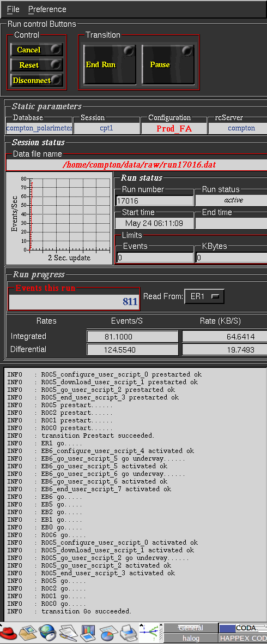This screenshot has width=267, height=644.
Task: Launch the presentation chart icon in panel
Action: click(x=88, y=633)
